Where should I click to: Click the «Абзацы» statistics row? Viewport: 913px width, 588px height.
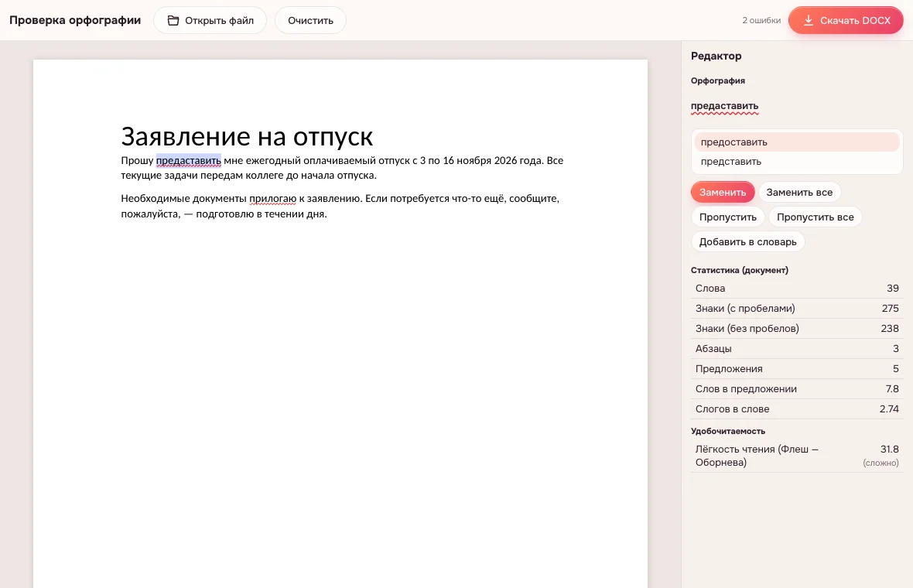click(x=796, y=349)
